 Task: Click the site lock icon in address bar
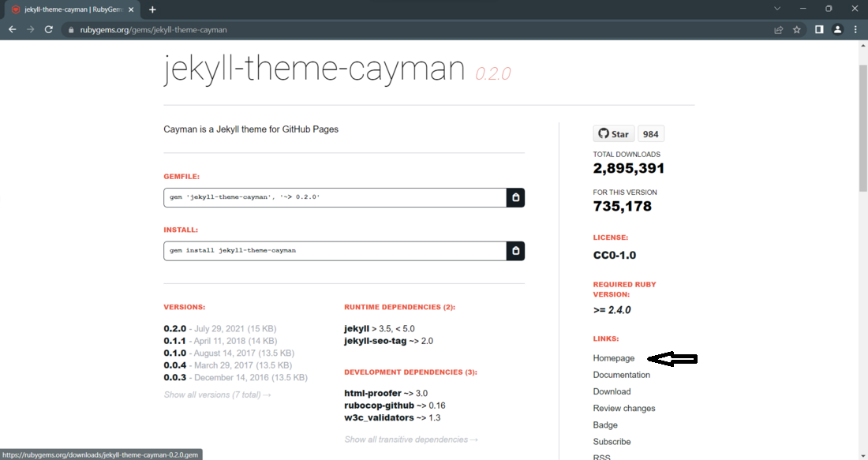(x=71, y=30)
